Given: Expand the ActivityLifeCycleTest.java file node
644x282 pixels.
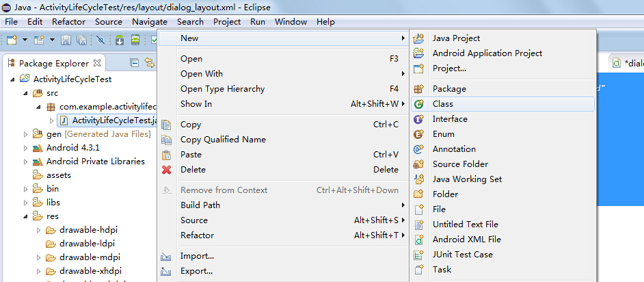Looking at the screenshot, I should tap(52, 120).
